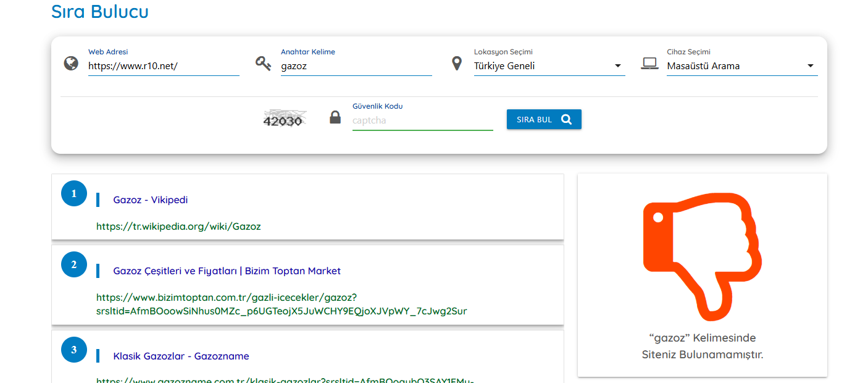
Task: Click the Sıra Bulucu page heading
Action: [x=100, y=11]
